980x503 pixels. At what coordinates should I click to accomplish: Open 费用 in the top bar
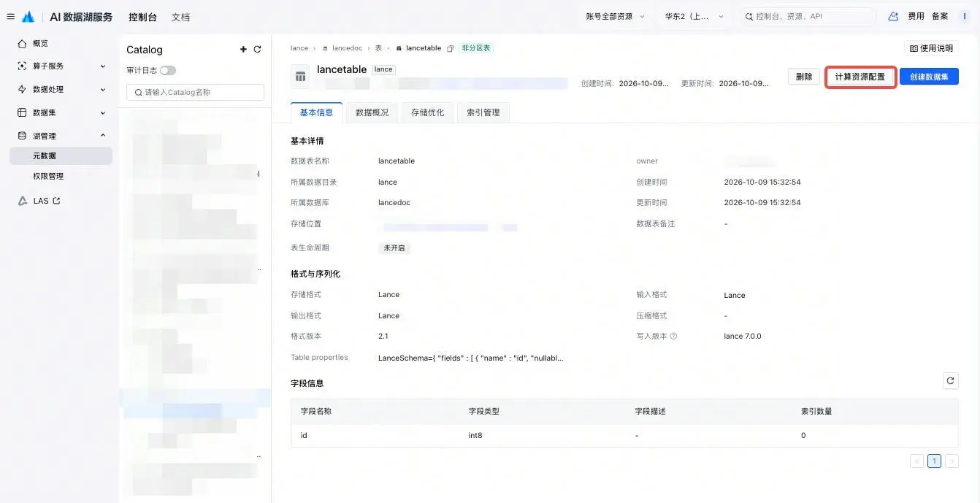click(x=916, y=16)
